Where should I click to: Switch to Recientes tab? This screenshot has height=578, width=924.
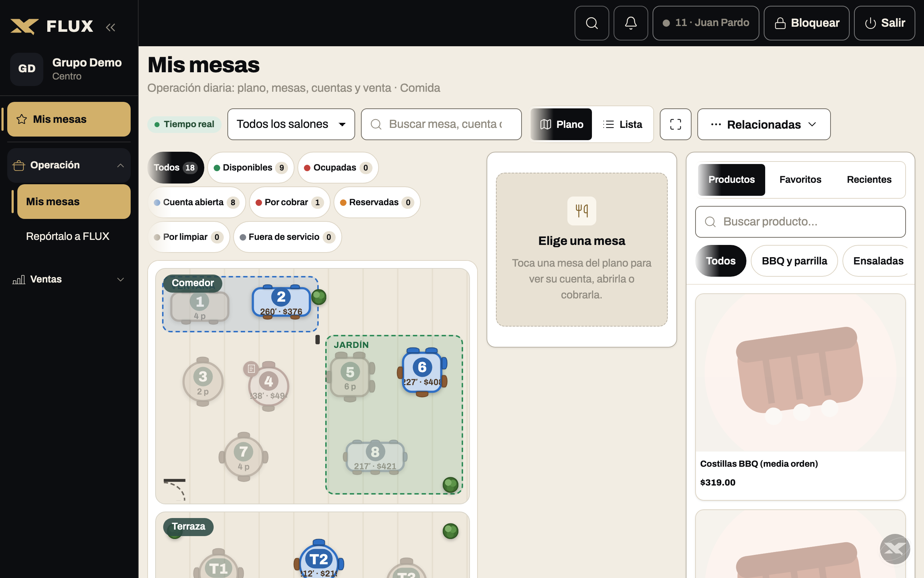coord(869,180)
